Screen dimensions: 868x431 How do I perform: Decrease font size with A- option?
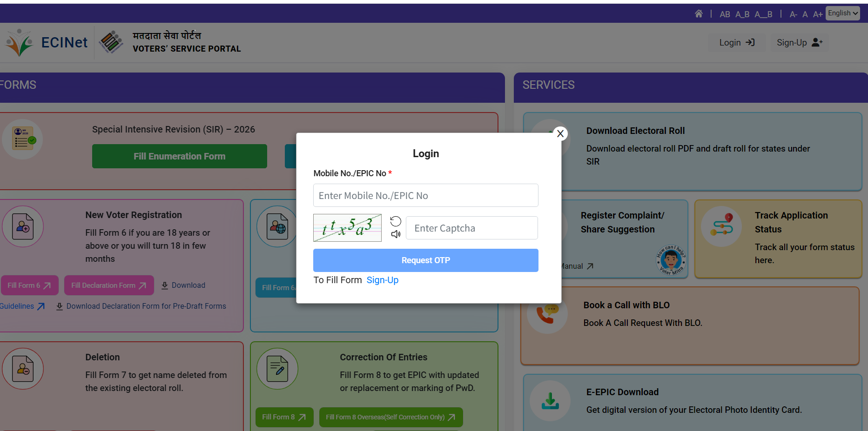pos(794,14)
